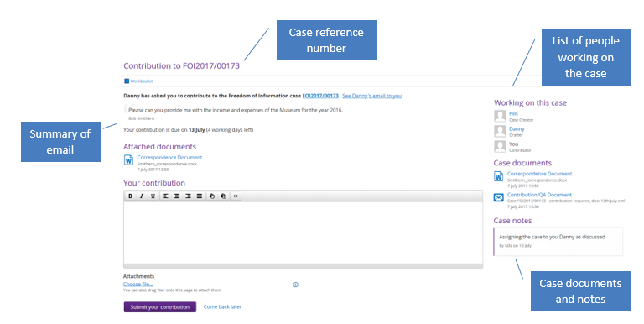Image resolution: width=644 pixels, height=324 pixels.
Task: Open source code view in editor
Action: (236, 196)
